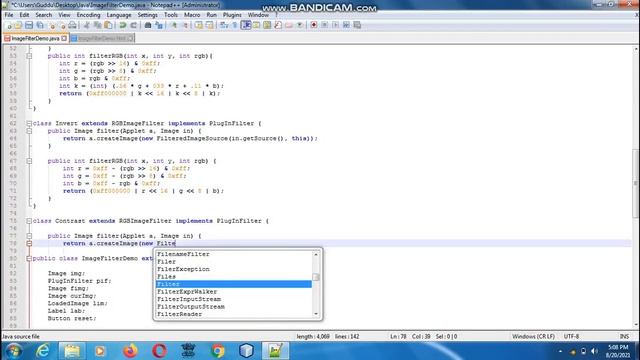
Task: Click the Copy toolbar icon
Action: click(97, 25)
